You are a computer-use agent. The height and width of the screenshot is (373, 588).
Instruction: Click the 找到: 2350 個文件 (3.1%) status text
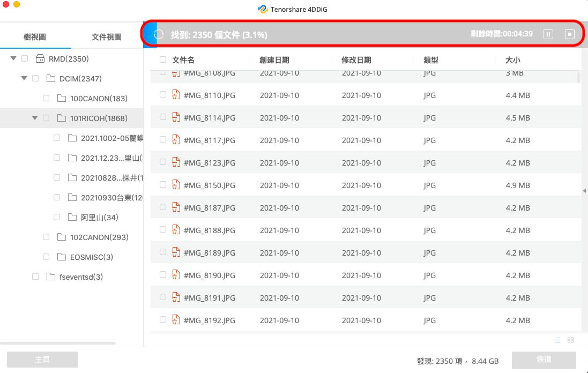219,35
